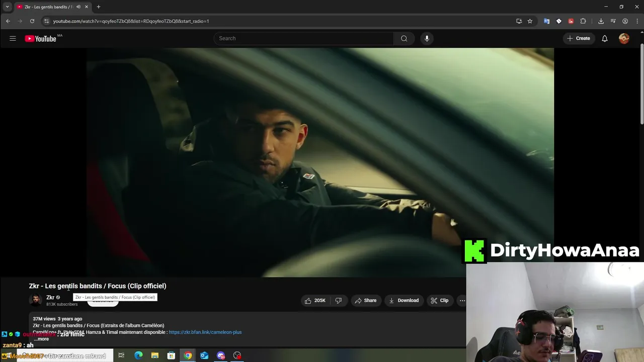Download the video

[404, 301]
